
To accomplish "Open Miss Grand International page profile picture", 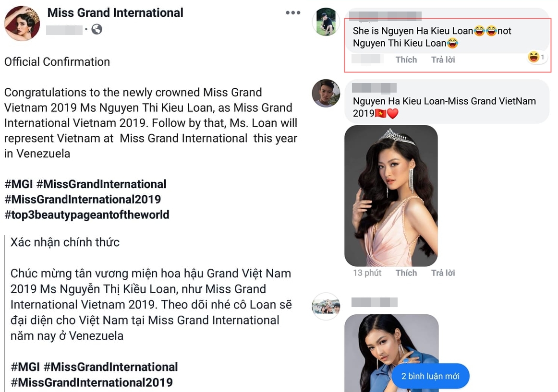I will tap(22, 24).
